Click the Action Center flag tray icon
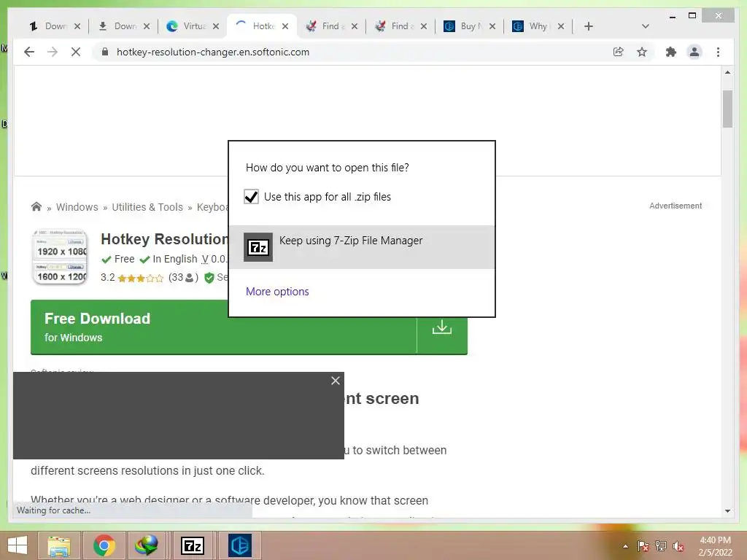The width and height of the screenshot is (747, 560). point(643,546)
